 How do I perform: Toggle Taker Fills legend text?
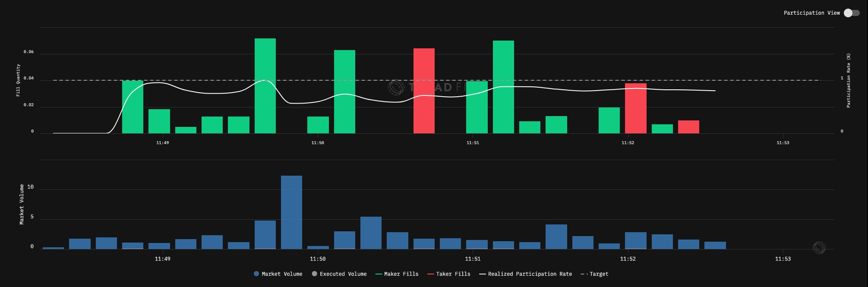(x=453, y=274)
